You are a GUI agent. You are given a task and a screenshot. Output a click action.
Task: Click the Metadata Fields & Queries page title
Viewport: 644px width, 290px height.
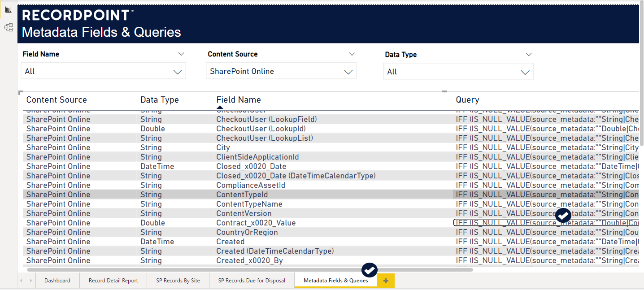[101, 32]
